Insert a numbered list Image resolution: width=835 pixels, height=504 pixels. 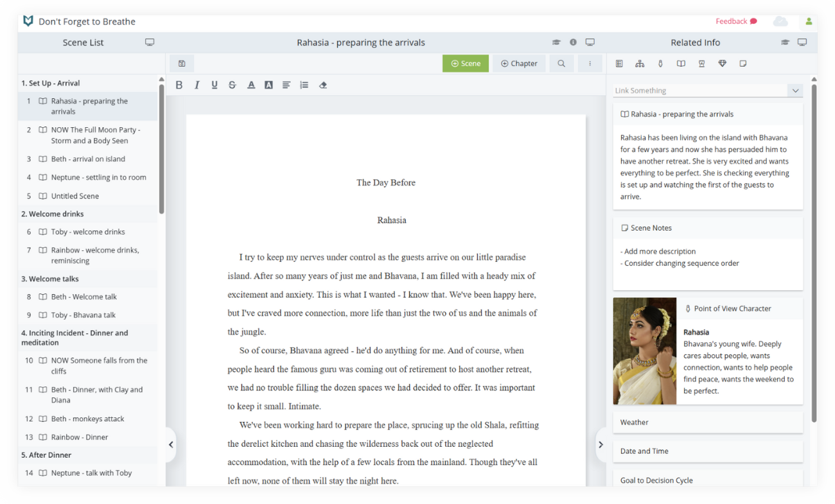coord(304,85)
